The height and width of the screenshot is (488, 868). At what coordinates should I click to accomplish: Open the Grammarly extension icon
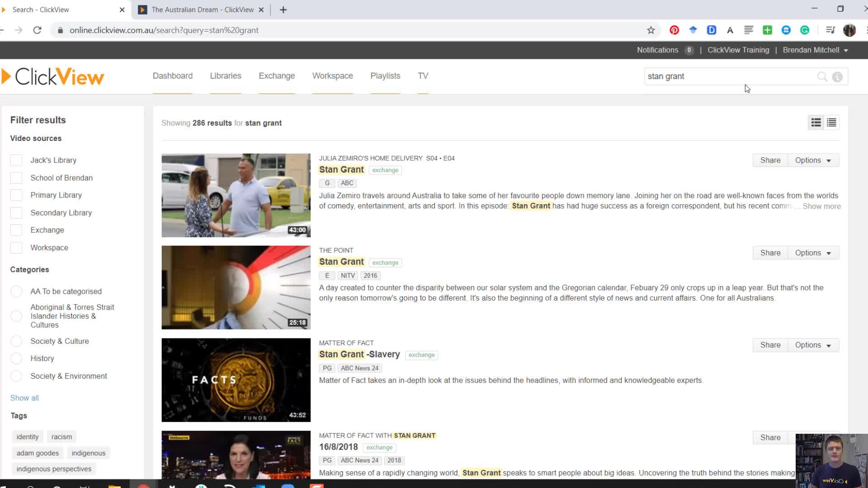pos(805,30)
